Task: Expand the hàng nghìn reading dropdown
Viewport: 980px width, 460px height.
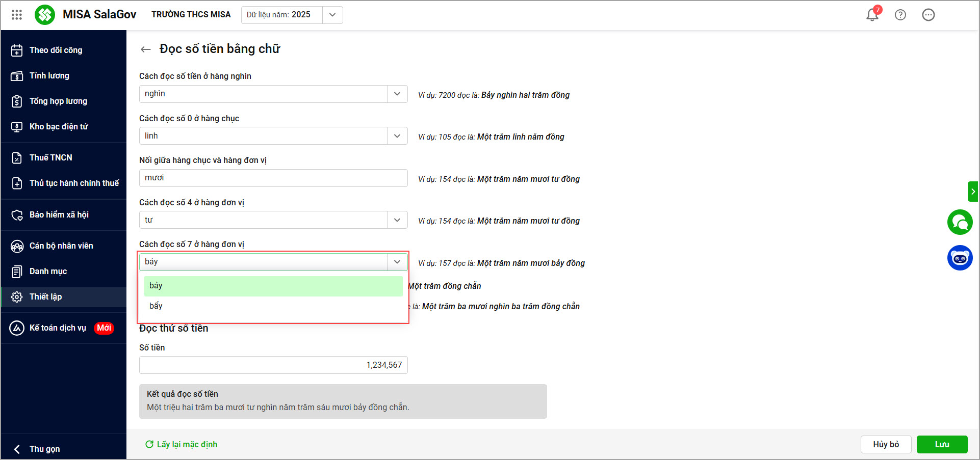Action: coord(397,94)
